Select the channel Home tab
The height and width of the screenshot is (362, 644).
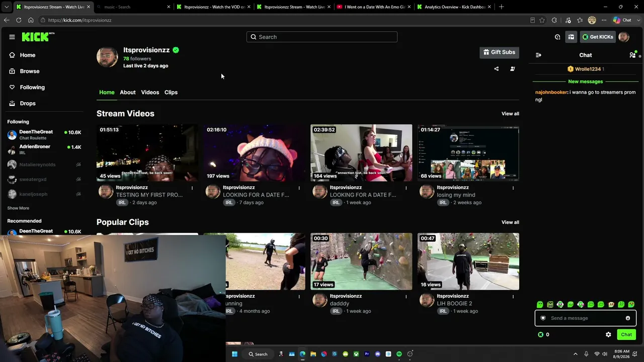pos(107,93)
